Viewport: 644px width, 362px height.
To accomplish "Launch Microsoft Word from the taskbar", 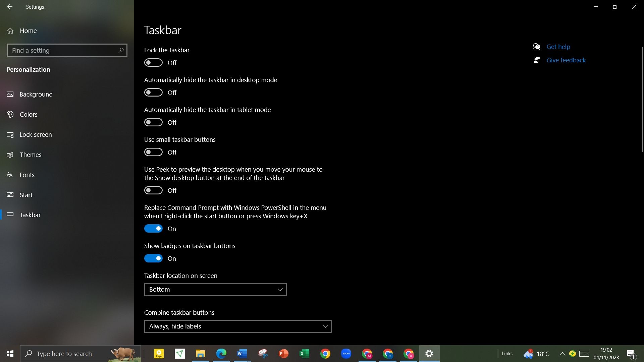I will (242, 353).
